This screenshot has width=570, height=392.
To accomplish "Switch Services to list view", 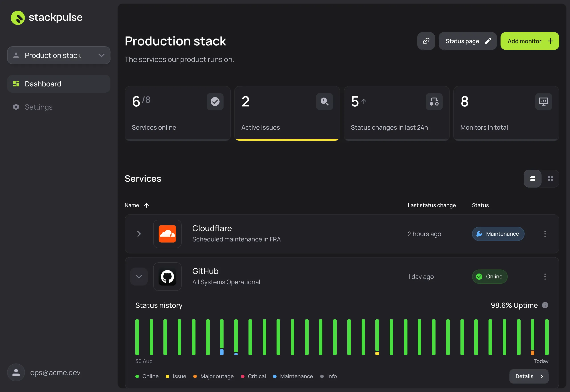I will [x=532, y=179].
